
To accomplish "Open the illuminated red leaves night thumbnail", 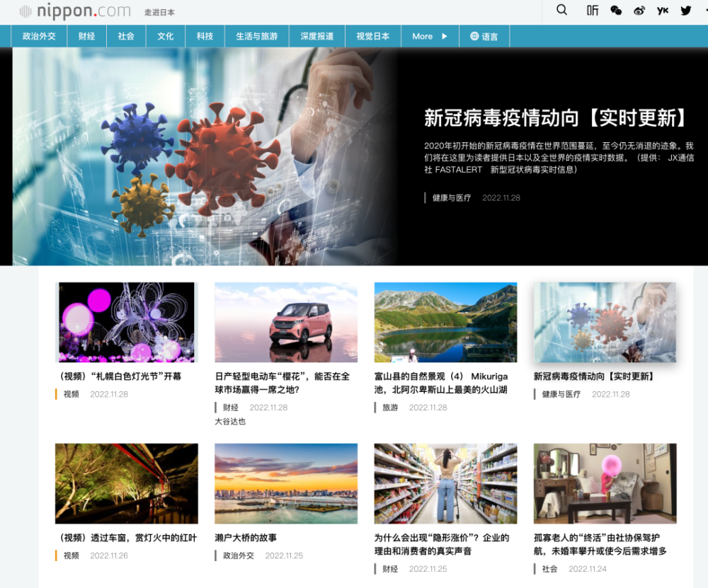I will pyautogui.click(x=127, y=483).
